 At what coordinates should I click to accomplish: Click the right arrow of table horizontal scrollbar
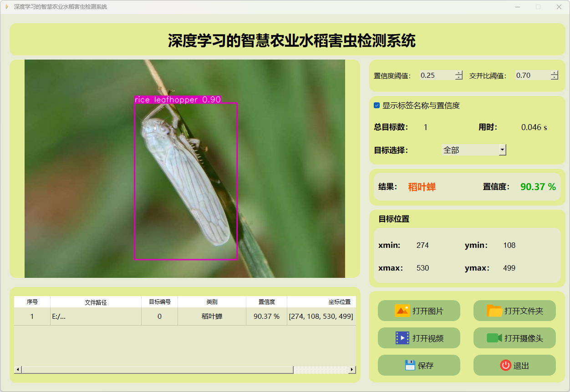(352, 370)
